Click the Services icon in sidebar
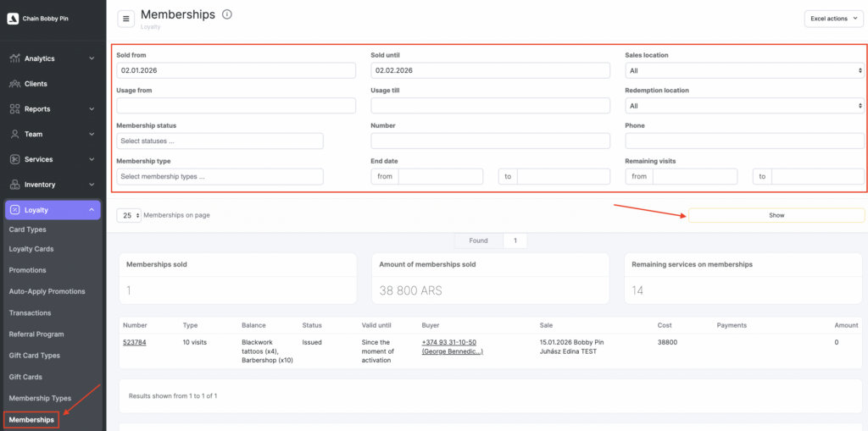 click(x=14, y=159)
